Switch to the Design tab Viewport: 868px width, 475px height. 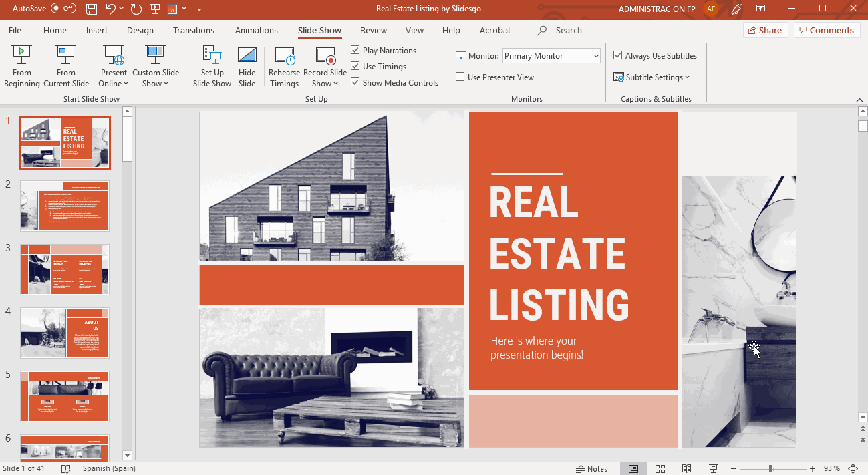coord(140,31)
